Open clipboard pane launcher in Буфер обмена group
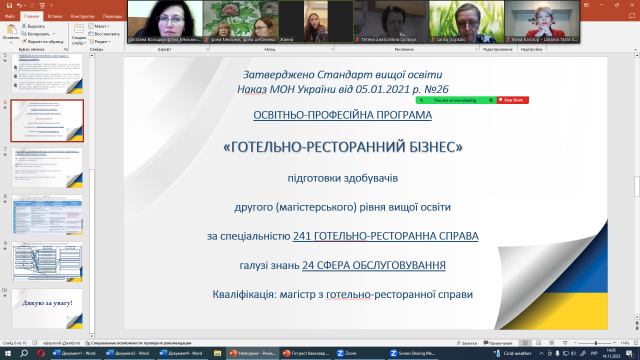The image size is (640, 360). [65, 49]
